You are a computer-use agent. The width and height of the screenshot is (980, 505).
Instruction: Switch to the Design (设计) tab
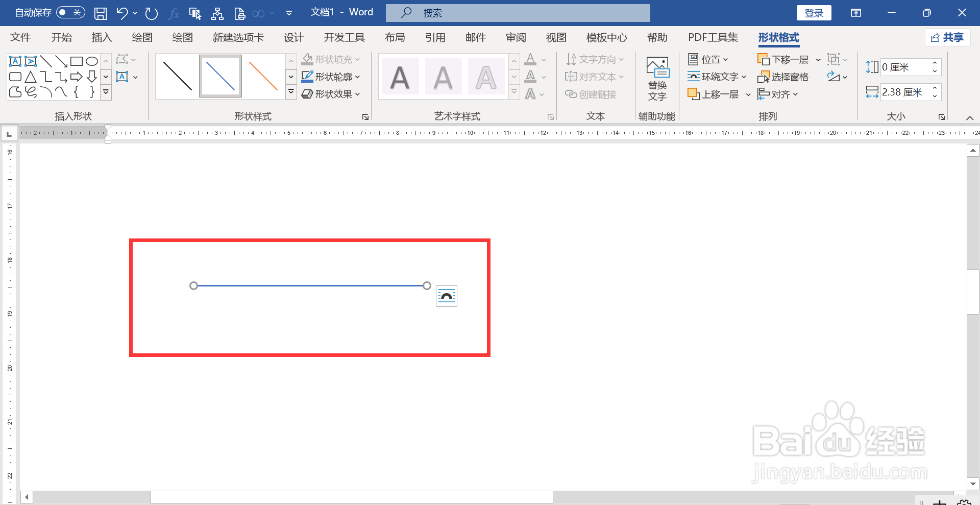click(x=294, y=37)
